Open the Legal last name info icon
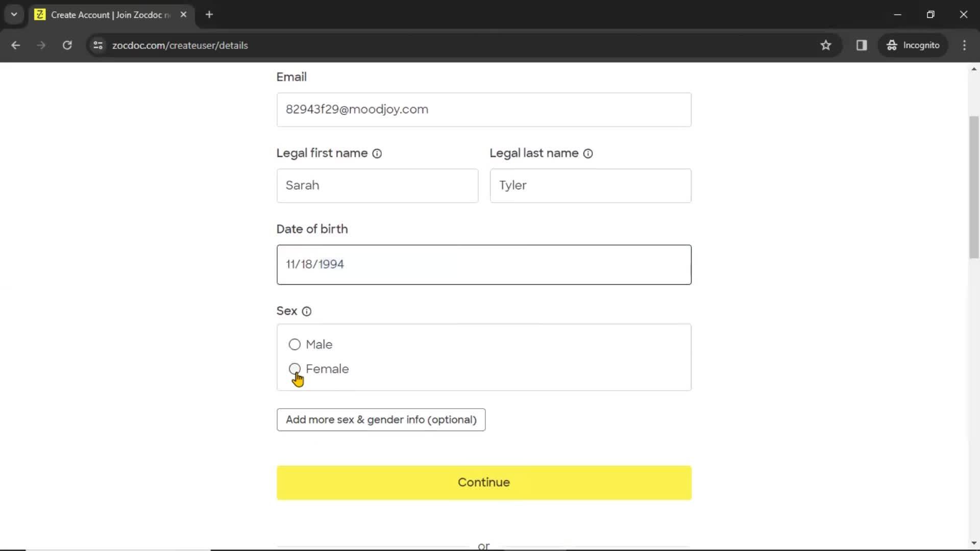This screenshot has height=551, width=980. 588,154
